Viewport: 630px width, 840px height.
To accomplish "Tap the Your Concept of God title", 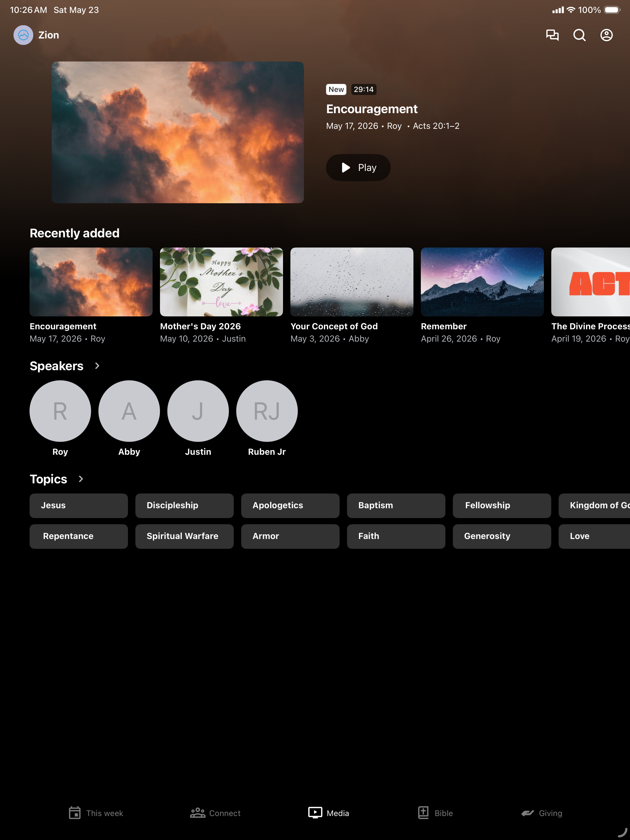I will pyautogui.click(x=334, y=326).
